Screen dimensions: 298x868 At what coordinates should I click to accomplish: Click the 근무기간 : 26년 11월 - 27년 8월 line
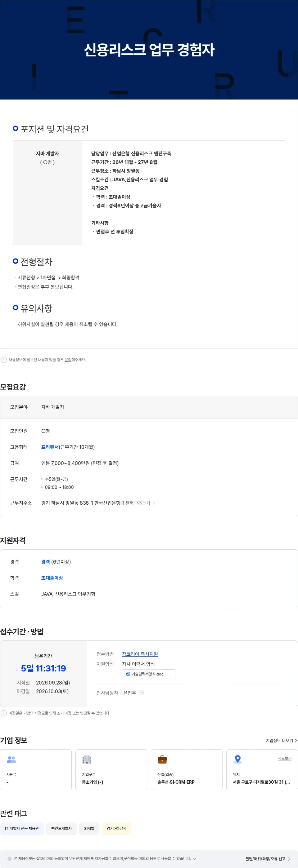click(x=124, y=162)
